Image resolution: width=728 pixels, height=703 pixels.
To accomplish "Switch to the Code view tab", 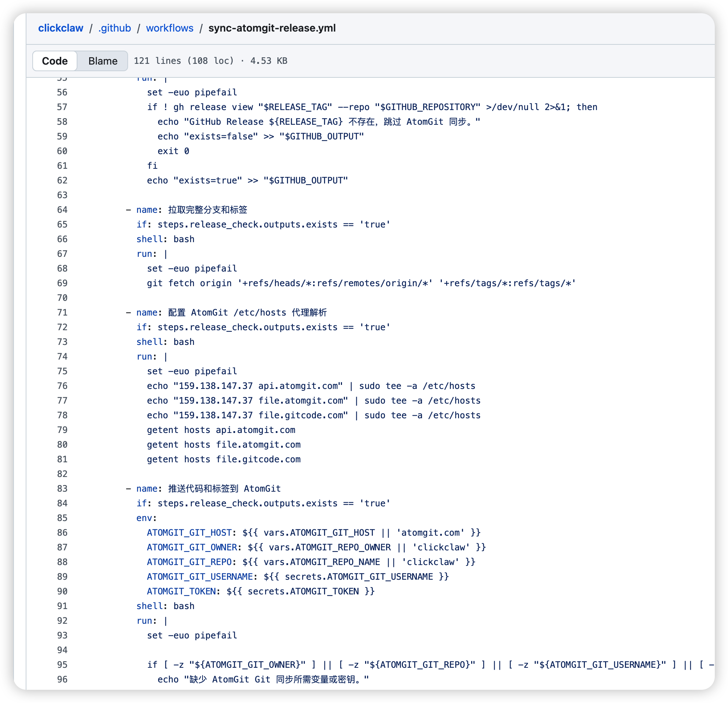I will coord(55,61).
